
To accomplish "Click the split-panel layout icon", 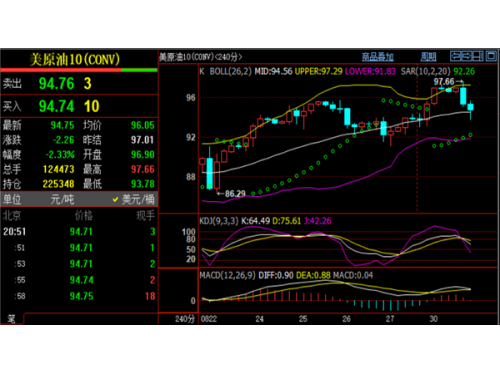I will (478, 56).
